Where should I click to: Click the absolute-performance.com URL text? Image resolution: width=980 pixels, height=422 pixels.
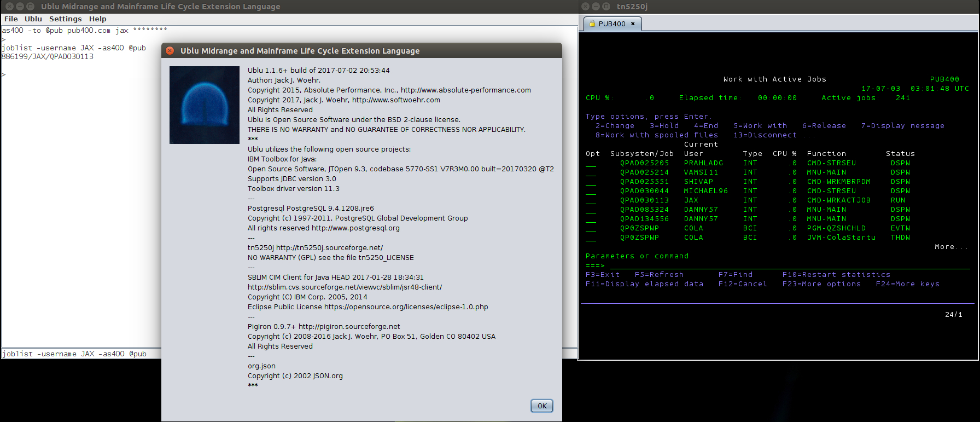(465, 90)
